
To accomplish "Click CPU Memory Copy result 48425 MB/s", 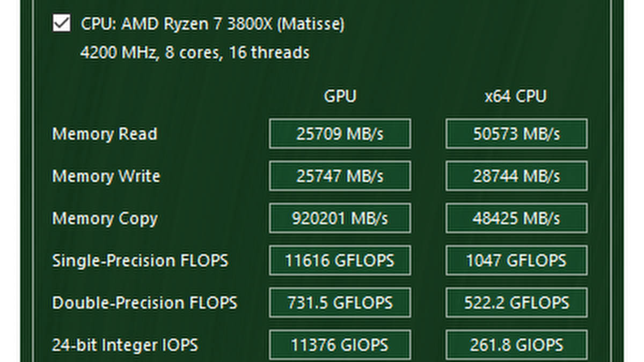I will (516, 218).
